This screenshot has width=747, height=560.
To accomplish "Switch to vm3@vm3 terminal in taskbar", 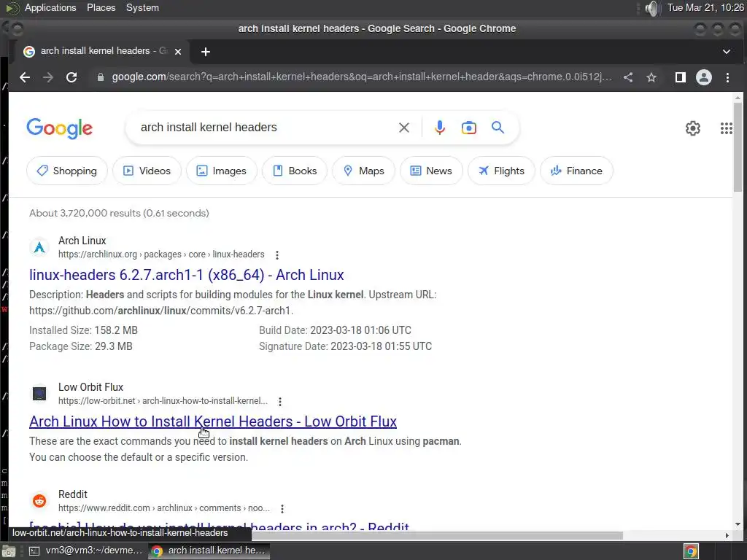I will [x=86, y=551].
